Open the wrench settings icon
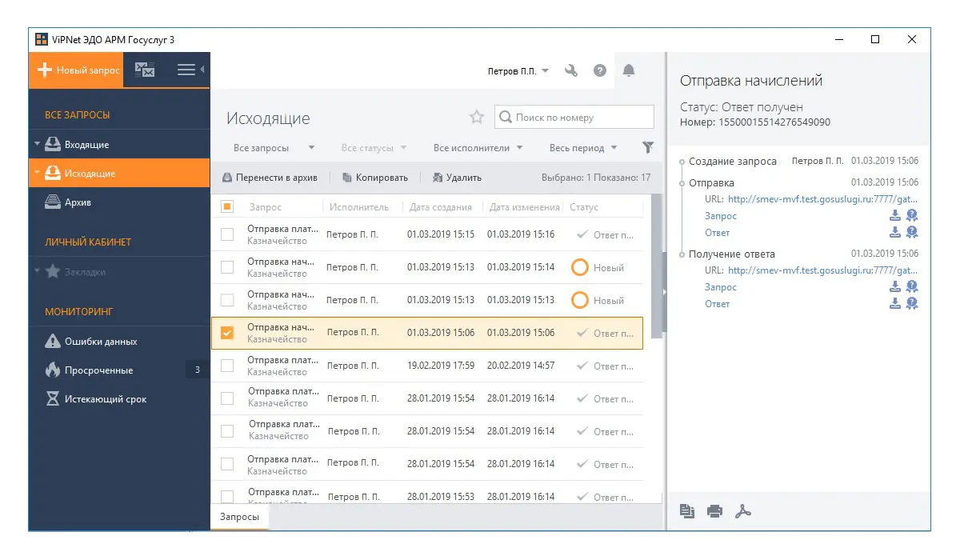This screenshot has width=960, height=560. click(571, 70)
